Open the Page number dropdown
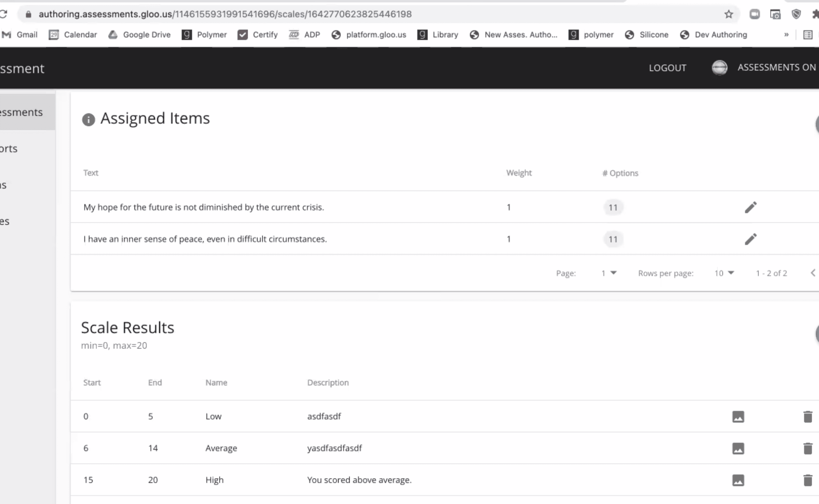 pyautogui.click(x=609, y=273)
